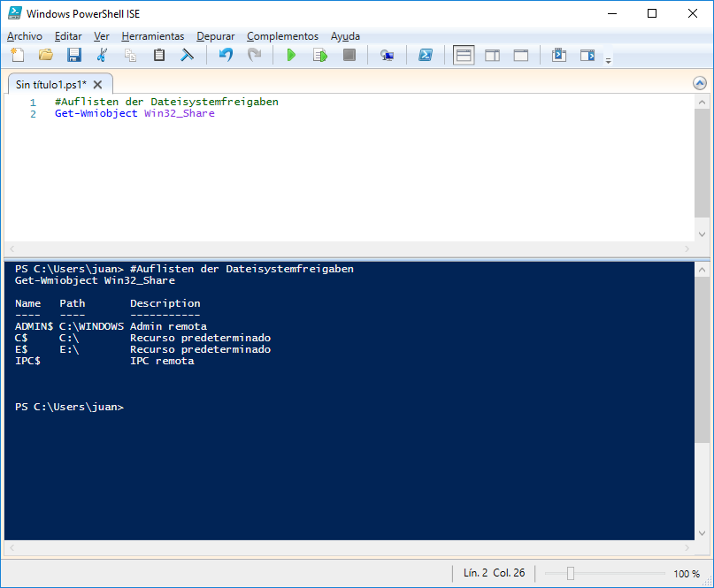Image resolution: width=714 pixels, height=588 pixels.
Task: Click the 100 % zoom level text
Action: click(x=687, y=574)
